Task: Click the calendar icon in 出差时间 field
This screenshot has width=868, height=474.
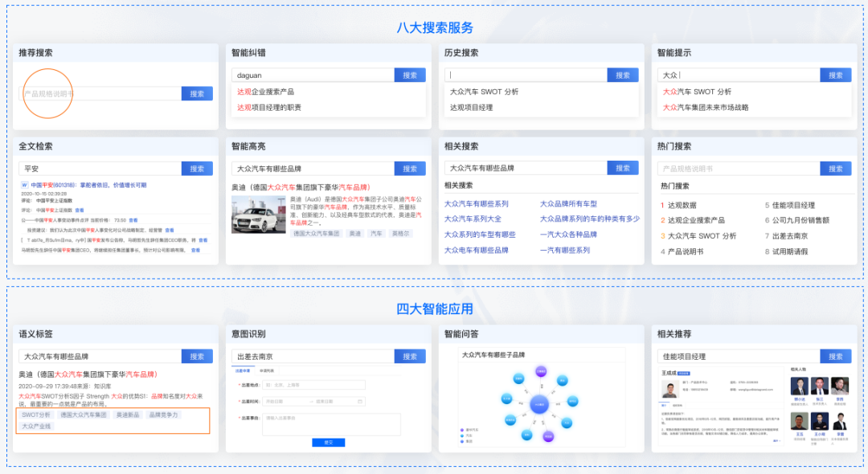Action: click(360, 402)
